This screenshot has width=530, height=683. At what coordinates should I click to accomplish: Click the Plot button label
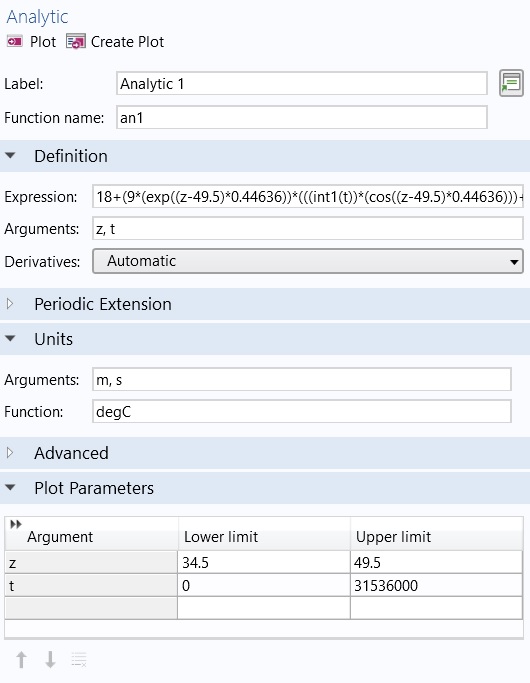(x=43, y=42)
